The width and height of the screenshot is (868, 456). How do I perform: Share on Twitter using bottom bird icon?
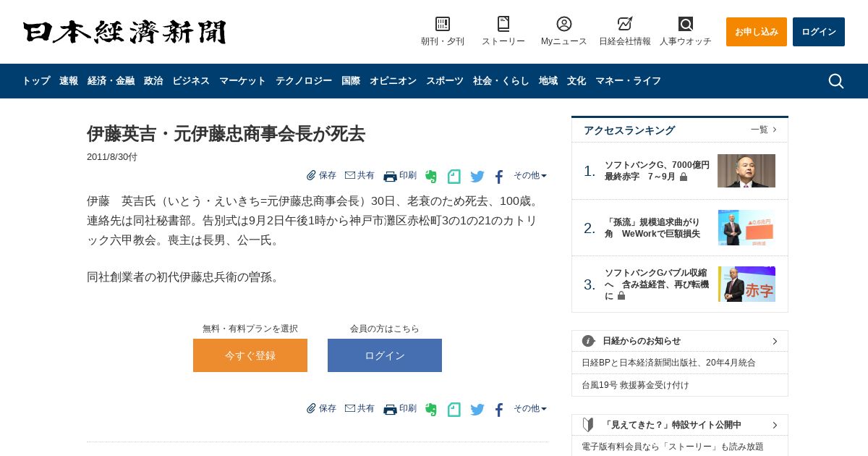point(477,410)
